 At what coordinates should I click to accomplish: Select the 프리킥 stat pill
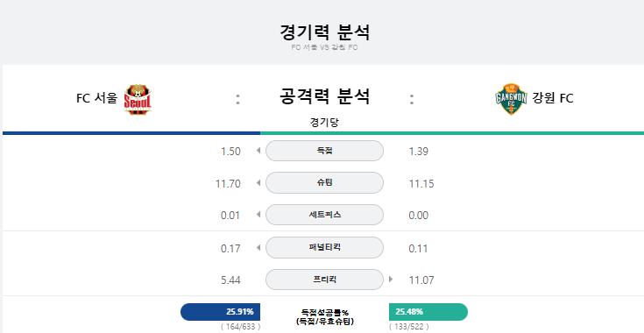(324, 280)
